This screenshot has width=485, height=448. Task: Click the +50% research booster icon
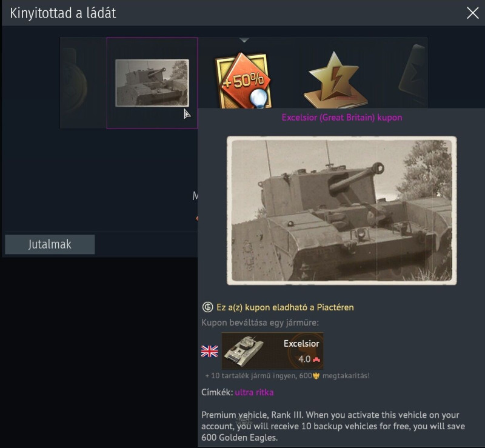[x=243, y=81]
